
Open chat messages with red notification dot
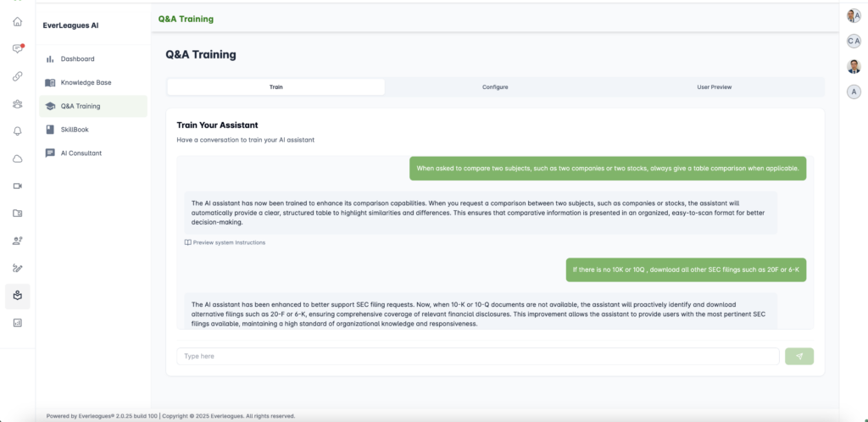pos(17,48)
